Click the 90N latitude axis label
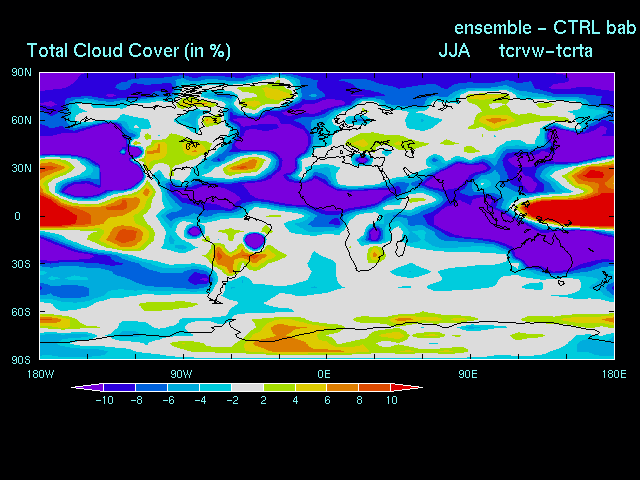 21,73
